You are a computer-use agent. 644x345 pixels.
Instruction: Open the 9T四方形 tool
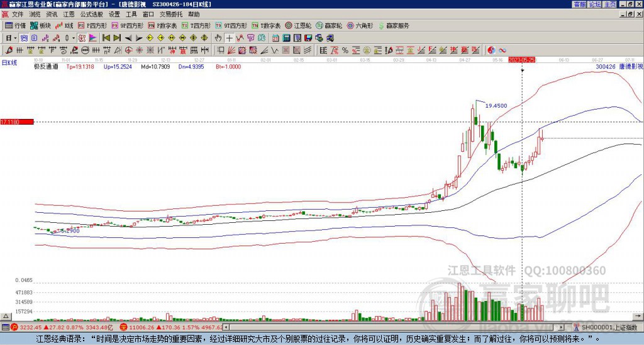[x=231, y=25]
